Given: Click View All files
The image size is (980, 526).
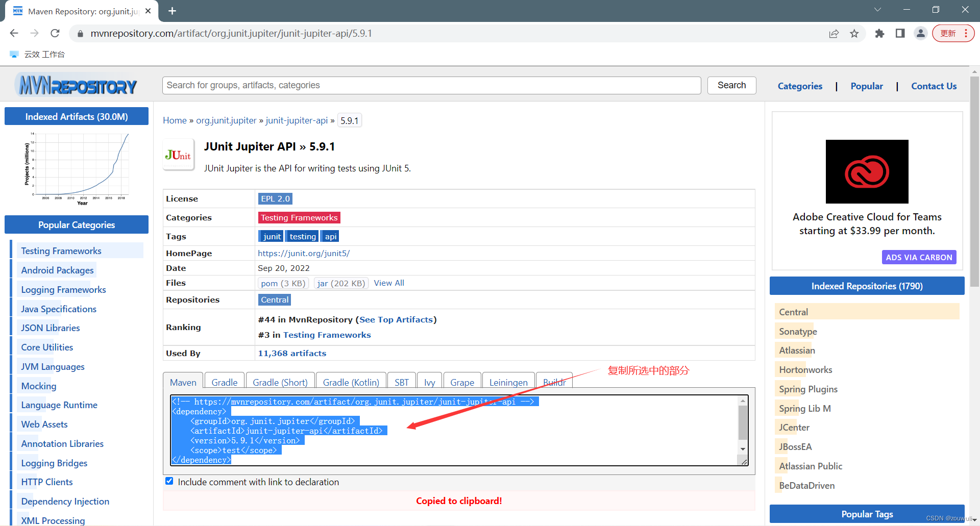Looking at the screenshot, I should (389, 283).
